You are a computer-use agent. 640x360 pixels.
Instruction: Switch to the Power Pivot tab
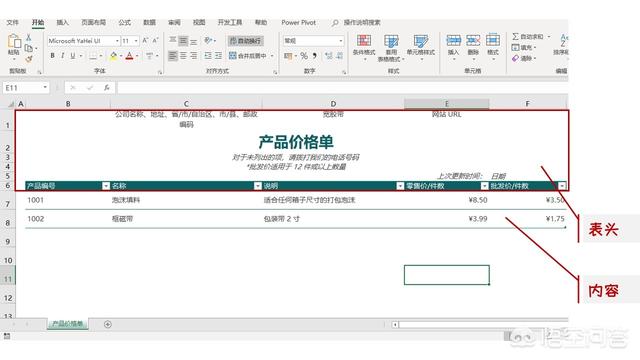[298, 22]
